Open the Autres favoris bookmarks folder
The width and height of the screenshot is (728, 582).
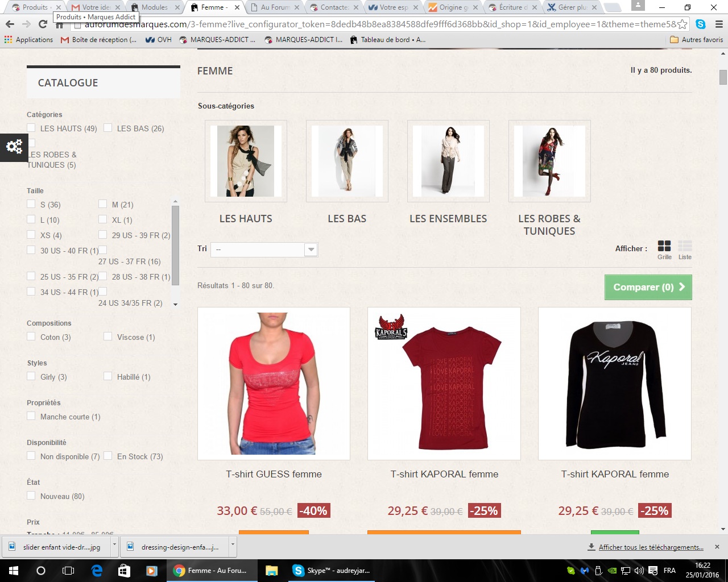point(697,40)
